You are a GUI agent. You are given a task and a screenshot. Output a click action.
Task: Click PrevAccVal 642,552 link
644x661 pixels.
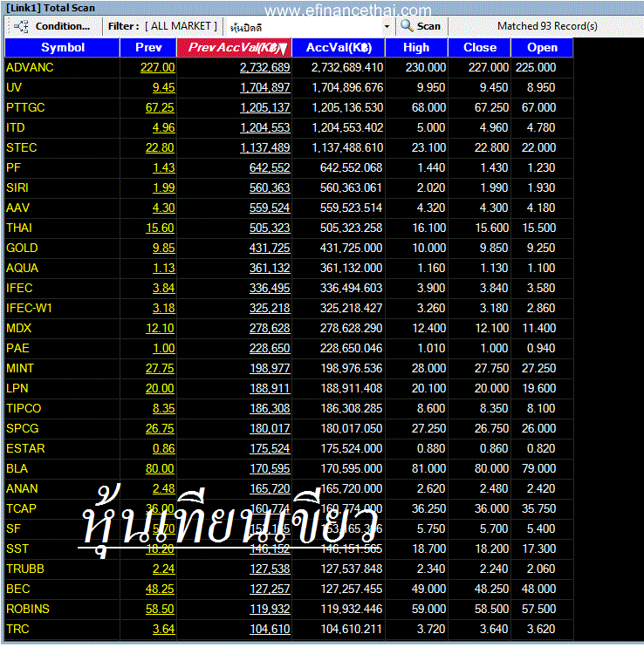(x=270, y=167)
